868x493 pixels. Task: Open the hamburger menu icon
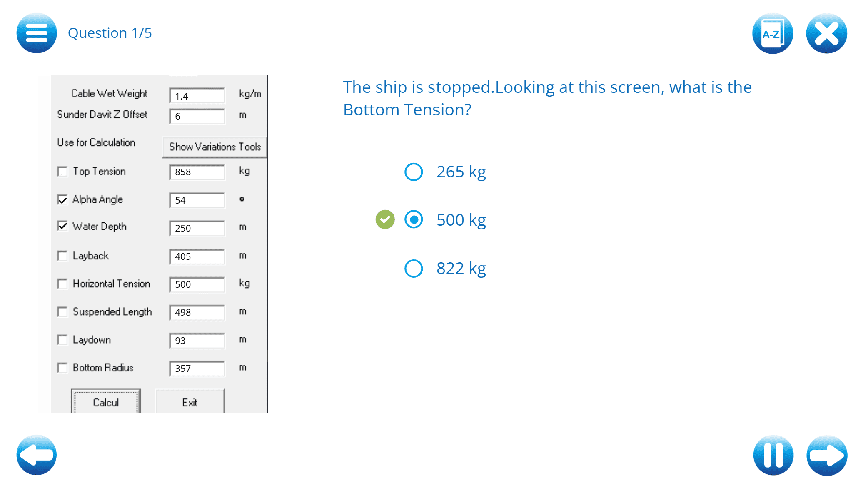click(37, 33)
